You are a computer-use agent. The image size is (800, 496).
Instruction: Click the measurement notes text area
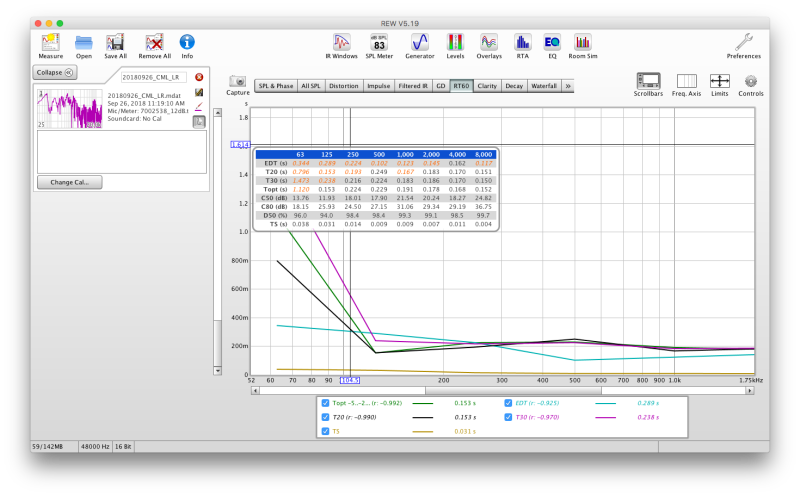pos(122,152)
